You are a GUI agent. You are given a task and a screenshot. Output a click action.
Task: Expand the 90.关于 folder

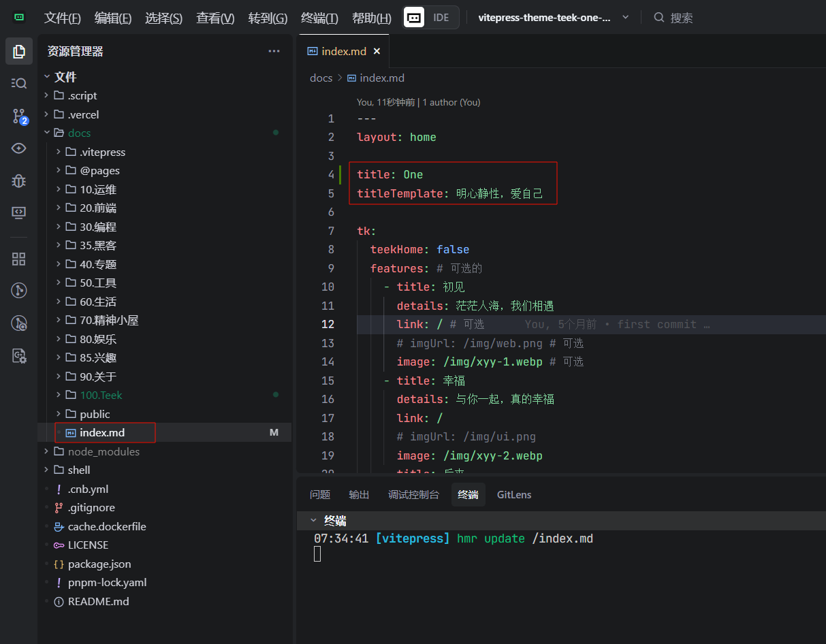tap(165, 376)
